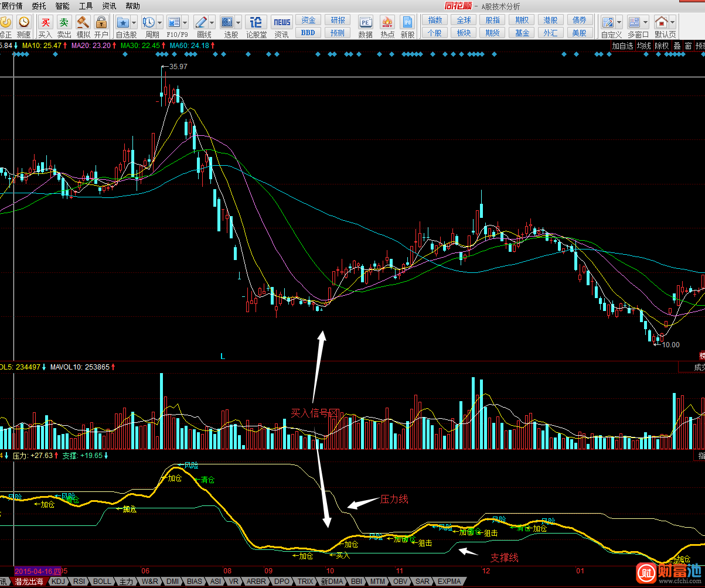The width and height of the screenshot is (705, 588).
Task: Click the 美股 button
Action: coord(580,33)
